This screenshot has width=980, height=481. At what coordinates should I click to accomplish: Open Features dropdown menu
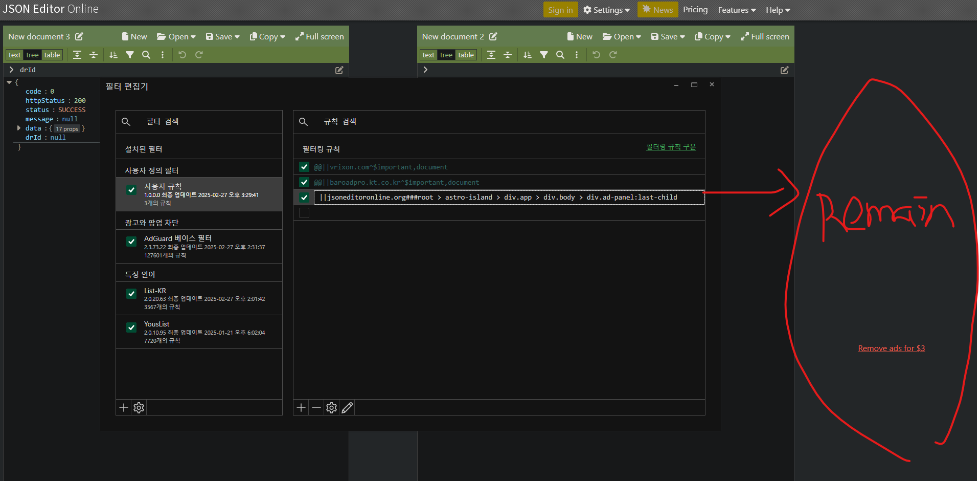pyautogui.click(x=737, y=10)
